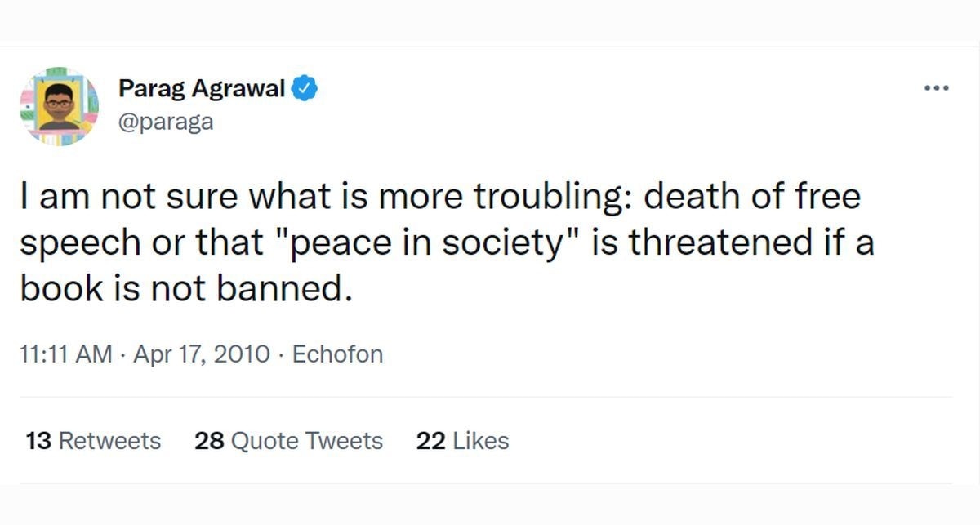
Task: Open the three-dot More options menu
Action: (937, 88)
